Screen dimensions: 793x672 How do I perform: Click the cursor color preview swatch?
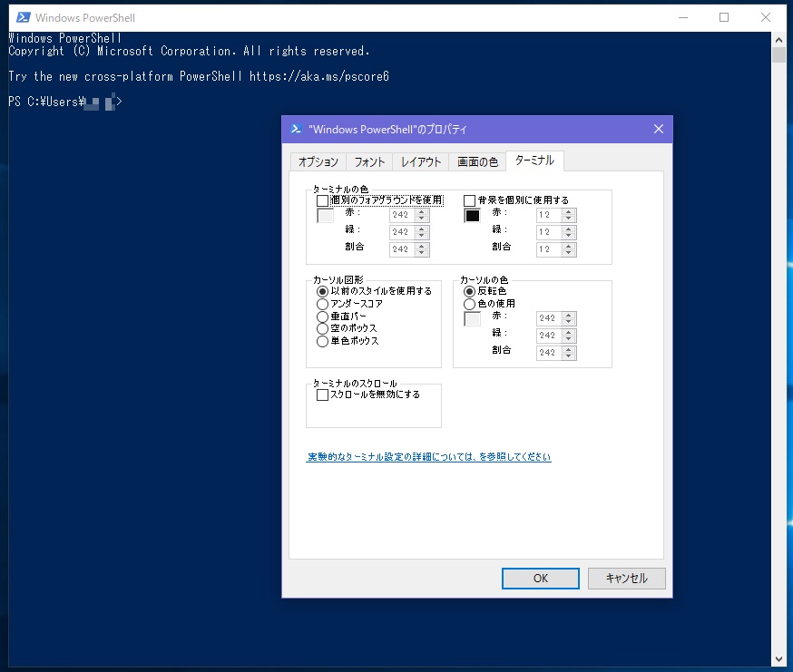(473, 319)
